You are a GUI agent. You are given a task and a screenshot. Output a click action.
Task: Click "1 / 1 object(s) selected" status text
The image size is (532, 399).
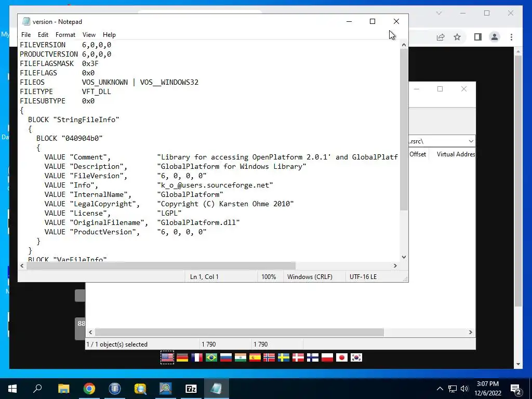pos(117,344)
